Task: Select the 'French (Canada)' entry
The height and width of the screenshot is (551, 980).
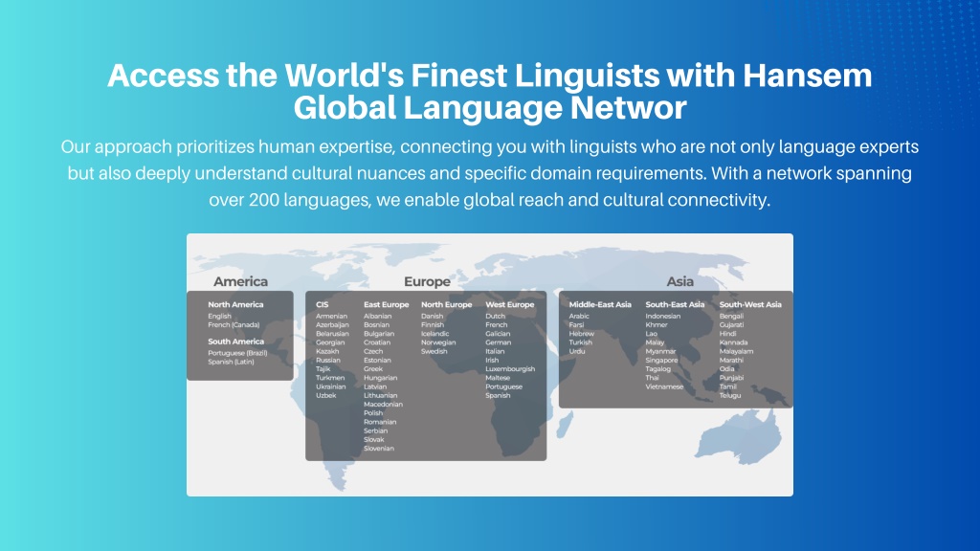Action: pyautogui.click(x=234, y=325)
